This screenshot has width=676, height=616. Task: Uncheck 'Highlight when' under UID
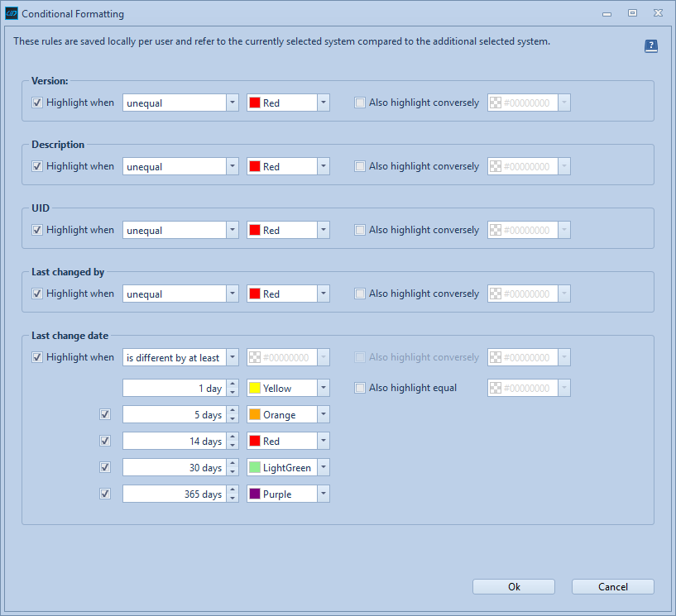tap(37, 230)
